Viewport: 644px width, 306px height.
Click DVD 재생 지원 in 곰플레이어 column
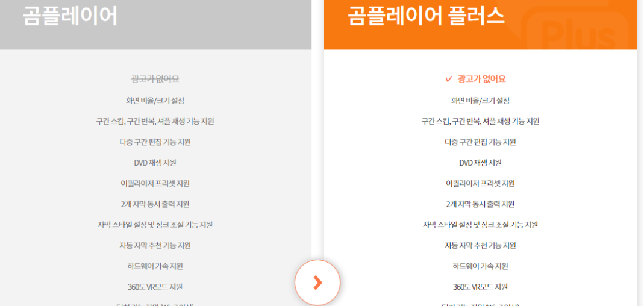click(x=155, y=163)
